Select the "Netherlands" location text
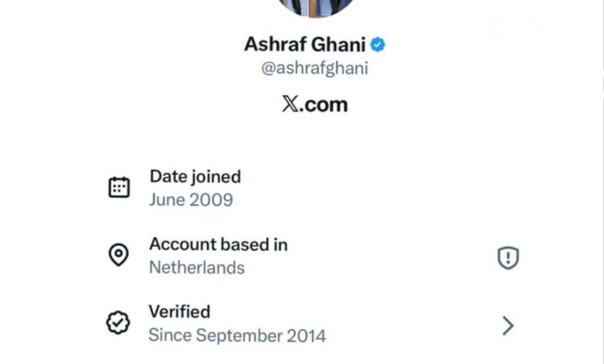 (x=197, y=268)
